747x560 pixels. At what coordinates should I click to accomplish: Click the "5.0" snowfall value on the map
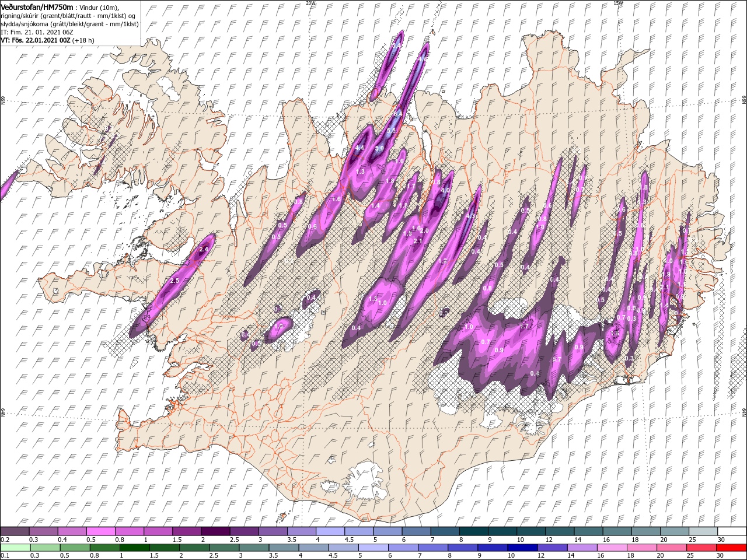point(379,149)
